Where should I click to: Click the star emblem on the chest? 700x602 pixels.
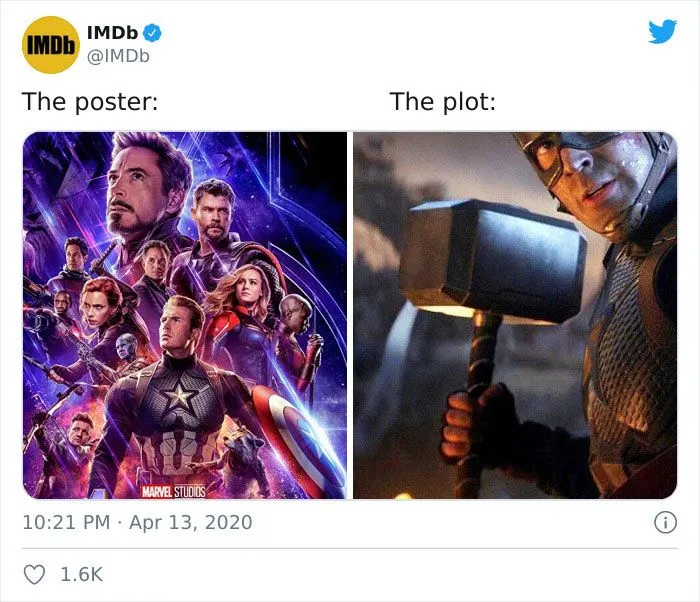pyautogui.click(x=179, y=396)
